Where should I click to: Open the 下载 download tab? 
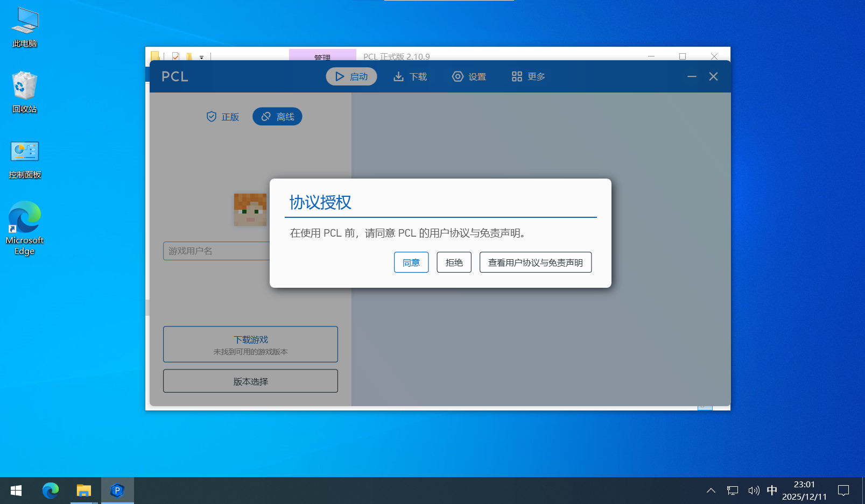coord(410,76)
